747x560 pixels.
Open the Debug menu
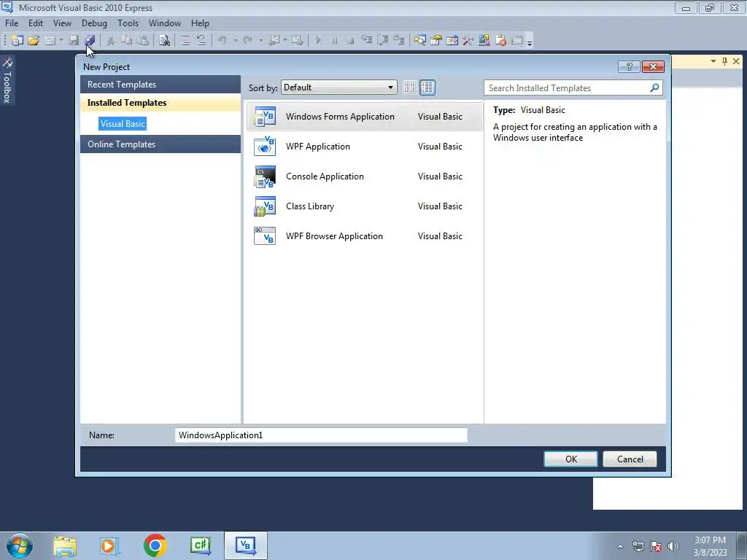(94, 23)
